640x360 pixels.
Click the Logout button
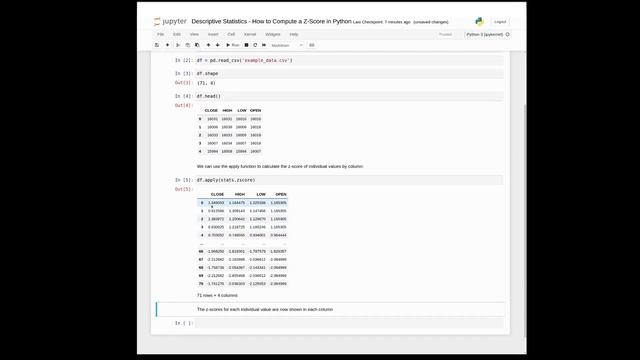(500, 22)
